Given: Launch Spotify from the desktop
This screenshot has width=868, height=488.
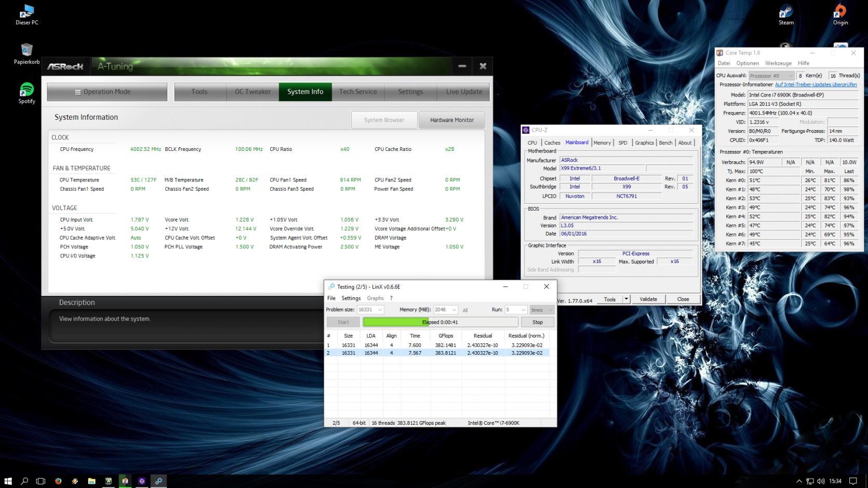Looking at the screenshot, I should click(27, 93).
